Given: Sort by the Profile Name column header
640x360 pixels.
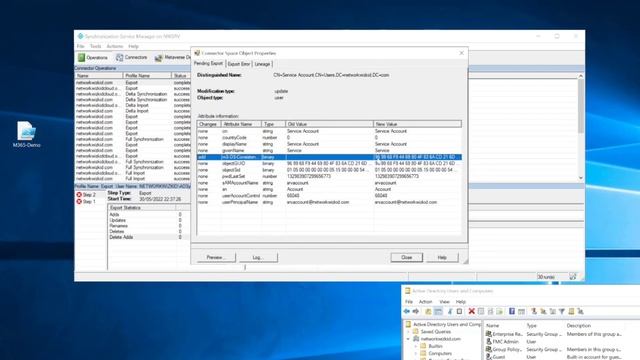Looking at the screenshot, I should 147,76.
